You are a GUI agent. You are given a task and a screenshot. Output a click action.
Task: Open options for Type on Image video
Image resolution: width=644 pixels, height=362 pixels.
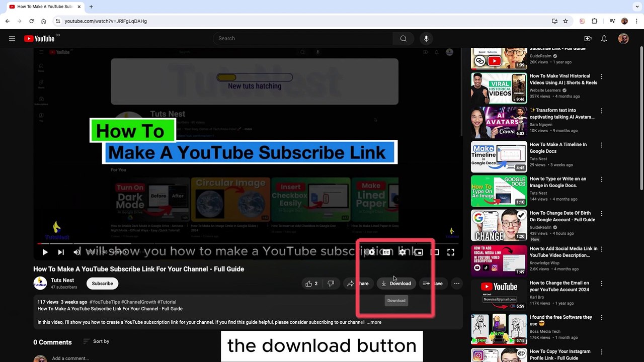[602, 179]
